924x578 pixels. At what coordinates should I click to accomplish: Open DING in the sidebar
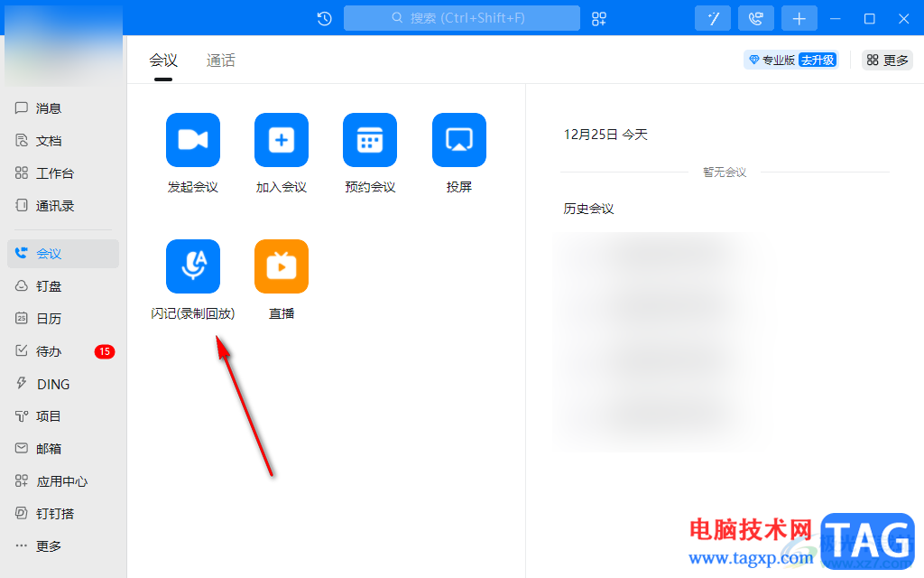pyautogui.click(x=63, y=384)
